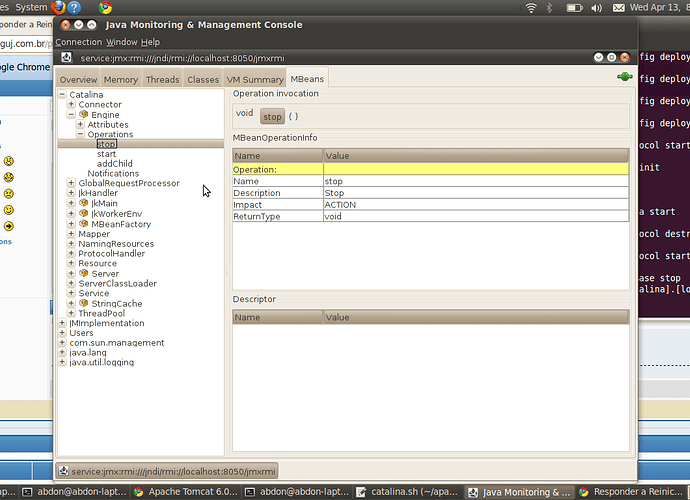Open the Bluetooth indicator
The height and width of the screenshot is (500, 690).
(x=549, y=8)
